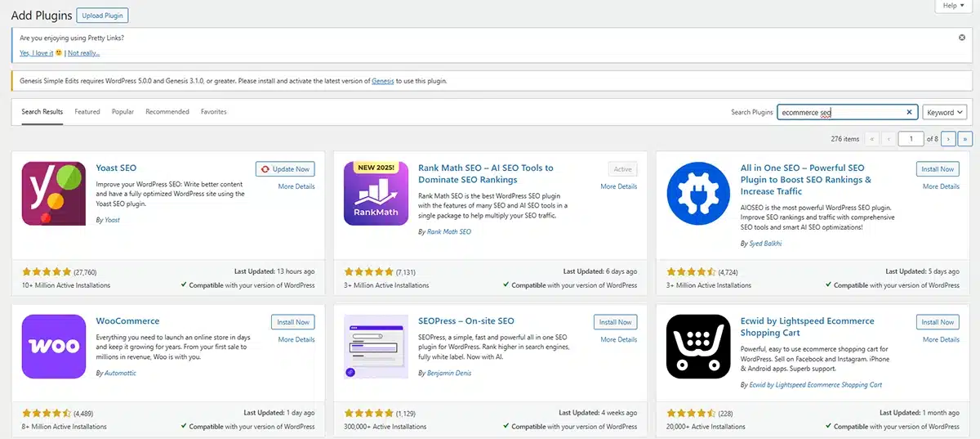The image size is (980, 439).
Task: Open the Popular plugins tab
Action: 122,112
